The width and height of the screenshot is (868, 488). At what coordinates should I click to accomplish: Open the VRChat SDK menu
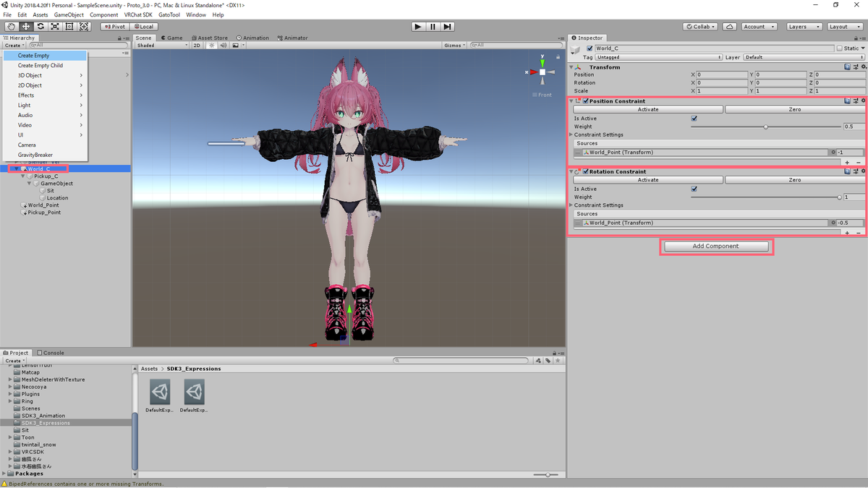[137, 14]
